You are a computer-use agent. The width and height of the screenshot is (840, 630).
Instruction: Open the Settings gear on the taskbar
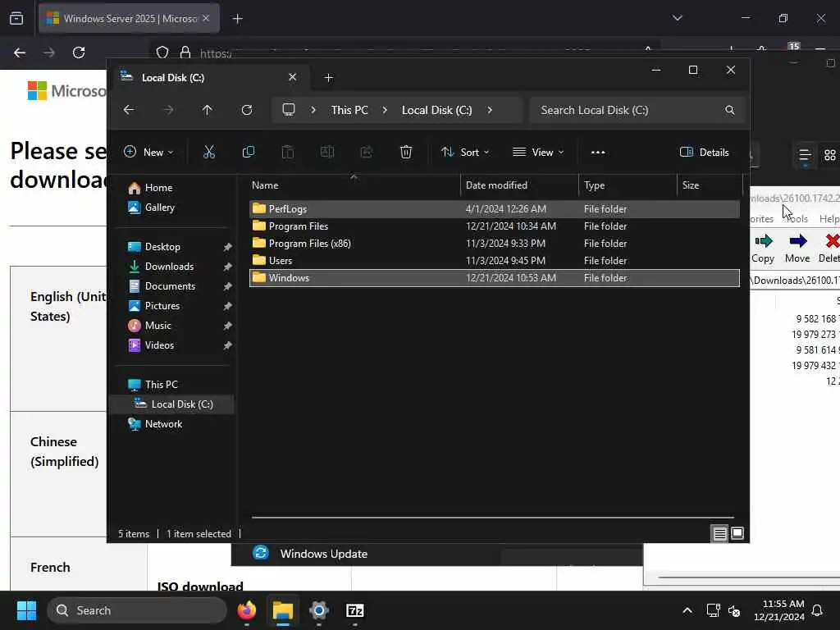(319, 610)
